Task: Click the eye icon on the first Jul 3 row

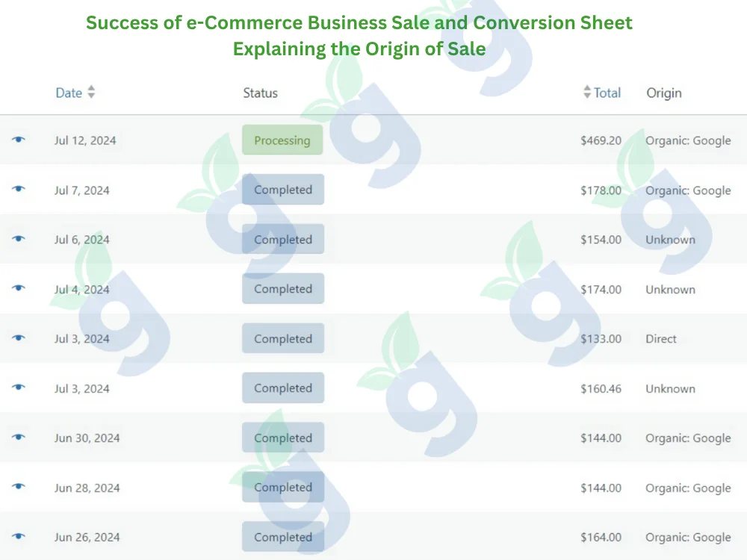Action: click(x=18, y=338)
